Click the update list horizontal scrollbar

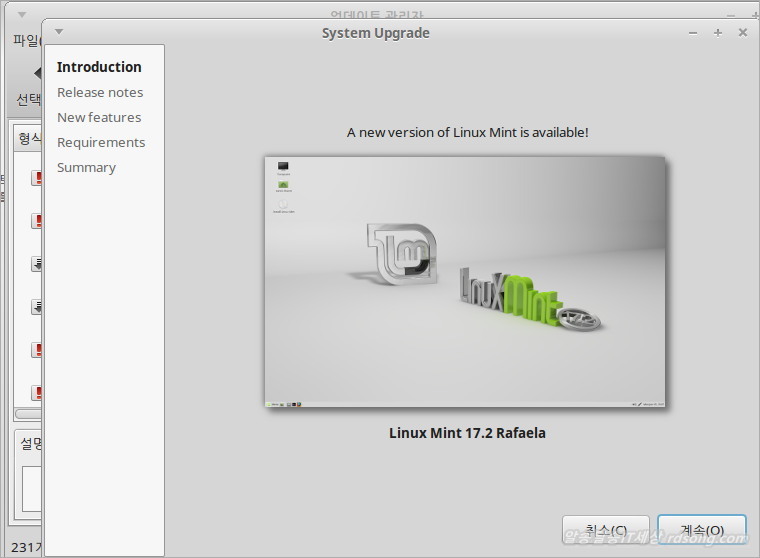27,414
